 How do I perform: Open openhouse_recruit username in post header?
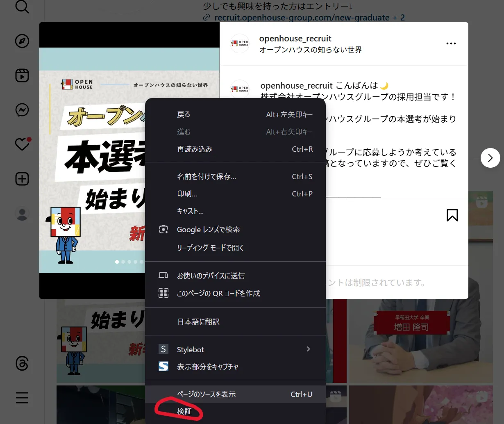tap(295, 39)
